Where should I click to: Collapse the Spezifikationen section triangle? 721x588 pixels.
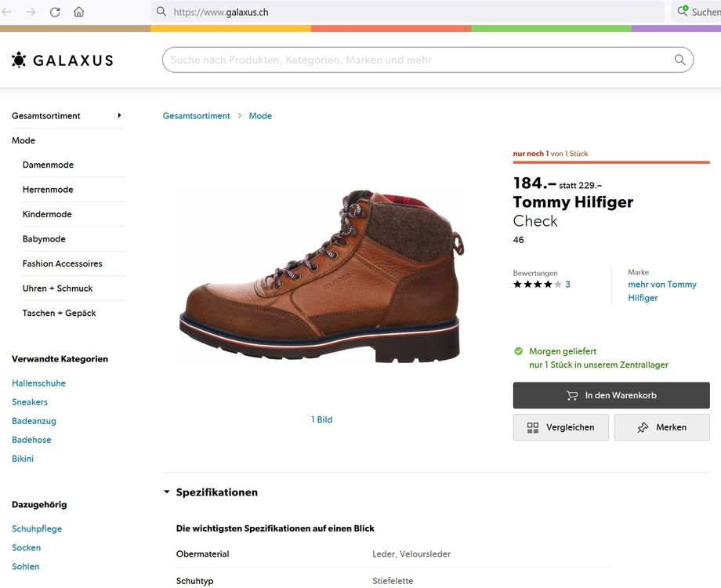[x=165, y=492]
